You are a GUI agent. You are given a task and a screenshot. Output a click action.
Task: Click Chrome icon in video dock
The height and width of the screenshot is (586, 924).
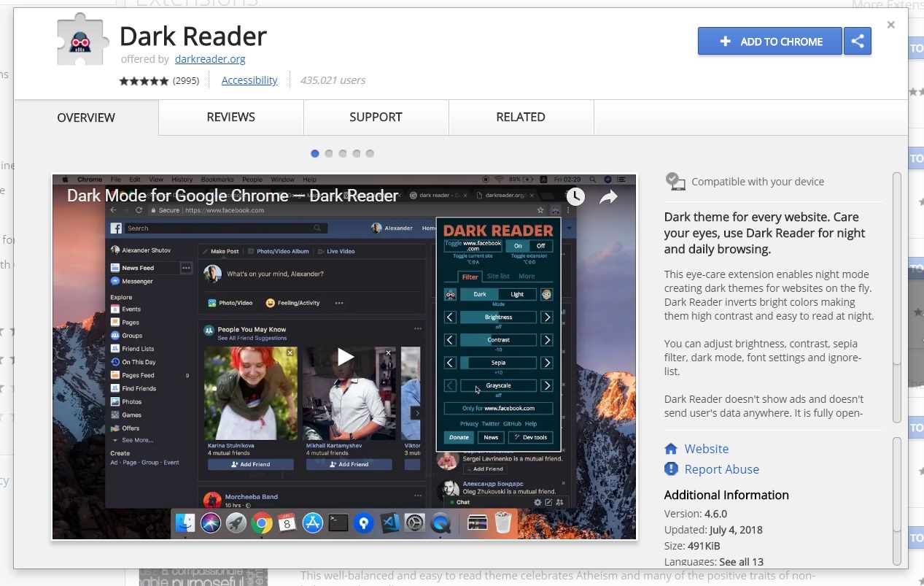click(262, 523)
